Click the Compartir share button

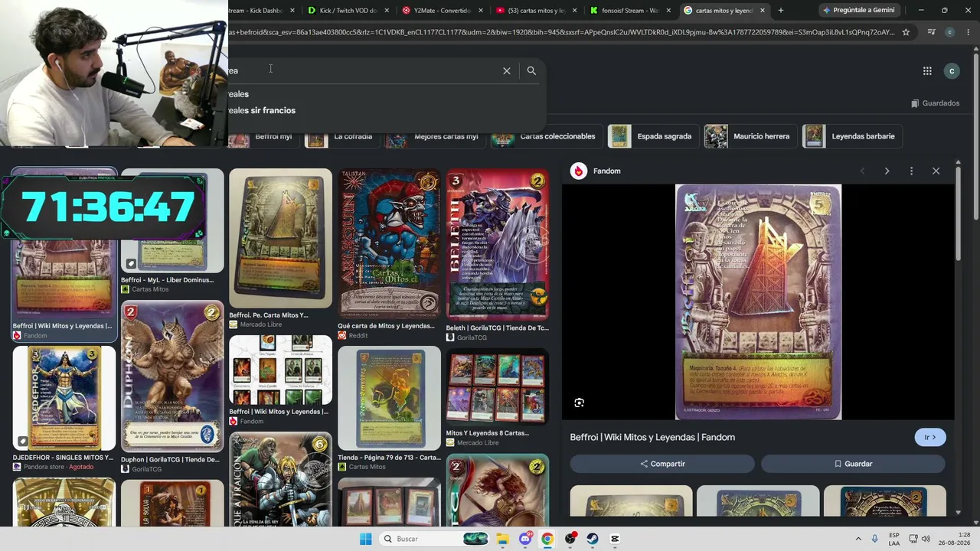click(662, 464)
